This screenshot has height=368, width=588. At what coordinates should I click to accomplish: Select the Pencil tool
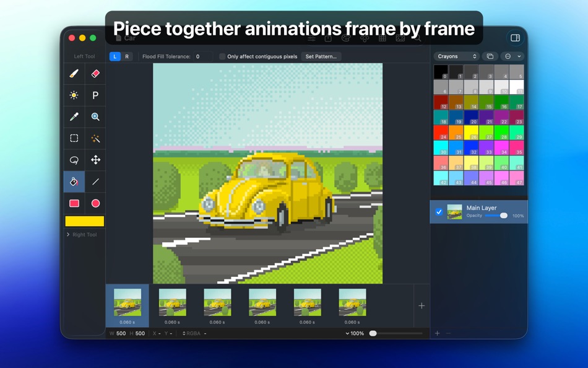[x=74, y=73]
